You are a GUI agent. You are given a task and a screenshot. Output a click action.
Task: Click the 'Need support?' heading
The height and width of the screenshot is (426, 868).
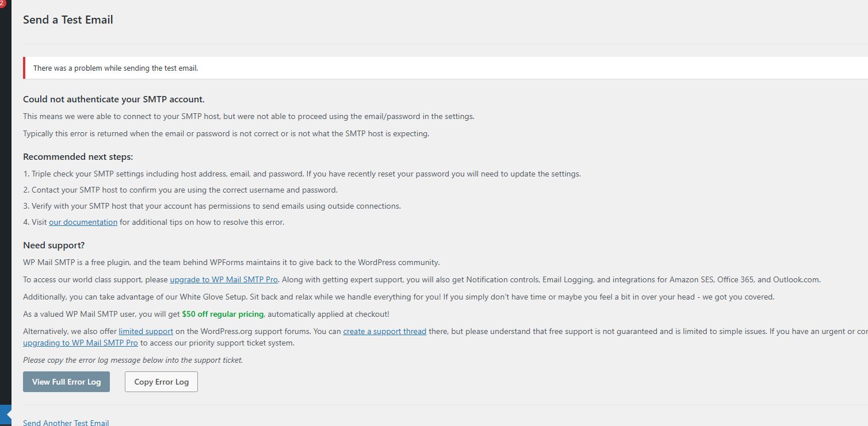click(x=53, y=245)
